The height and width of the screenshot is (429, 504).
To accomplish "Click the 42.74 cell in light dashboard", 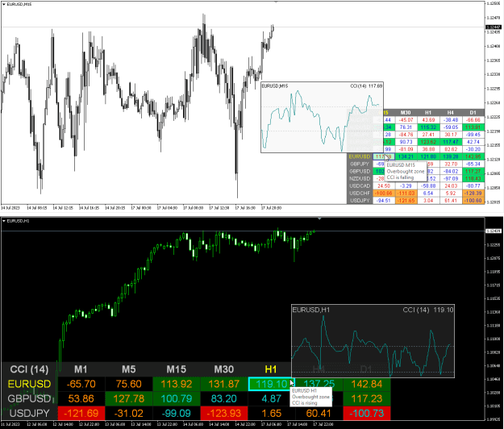I will (473, 142).
